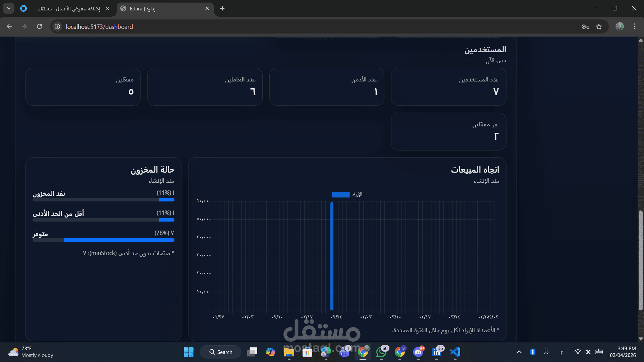Open the Chrome three-dot menu
The width and height of the screenshot is (644, 362).
[635, 26]
